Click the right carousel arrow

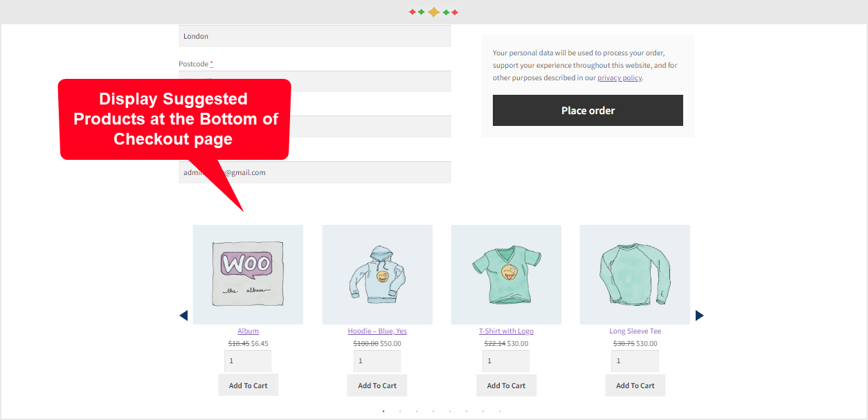[699, 315]
